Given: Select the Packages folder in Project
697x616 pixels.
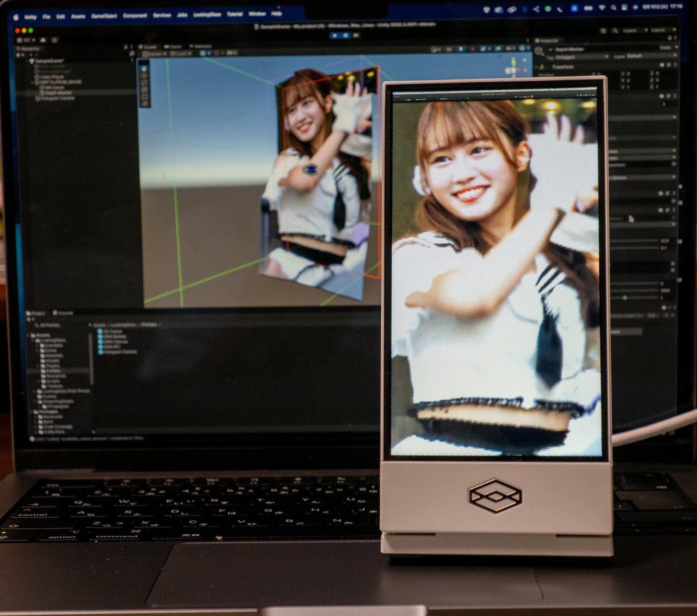Looking at the screenshot, I should click(x=46, y=411).
